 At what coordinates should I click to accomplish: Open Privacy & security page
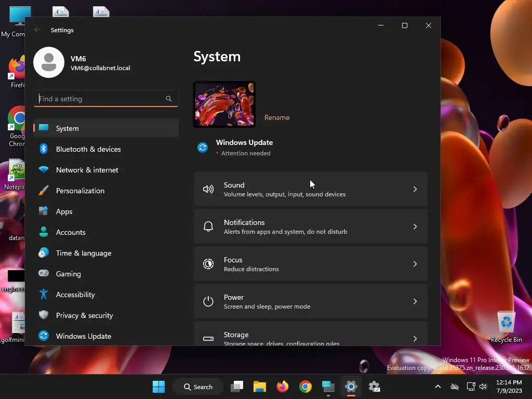tap(106, 315)
